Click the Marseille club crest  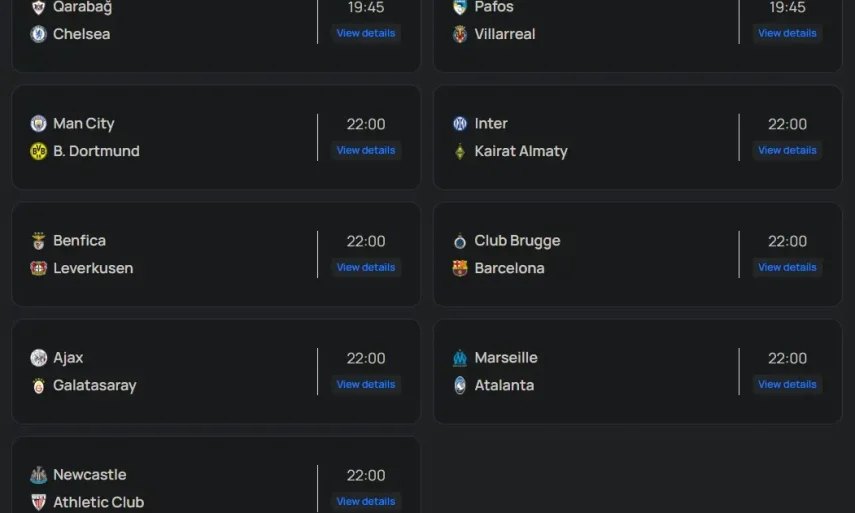click(x=460, y=358)
